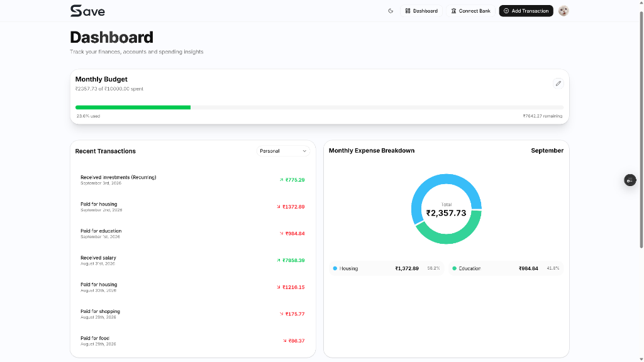Select the Received salary transaction

click(x=192, y=260)
